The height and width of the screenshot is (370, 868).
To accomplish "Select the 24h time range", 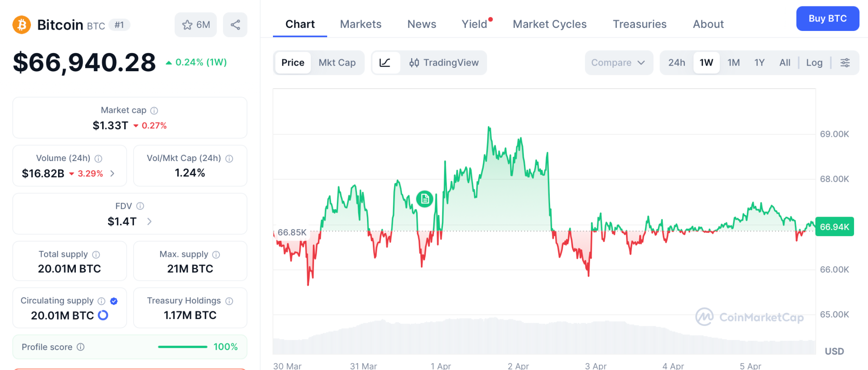I will point(676,63).
